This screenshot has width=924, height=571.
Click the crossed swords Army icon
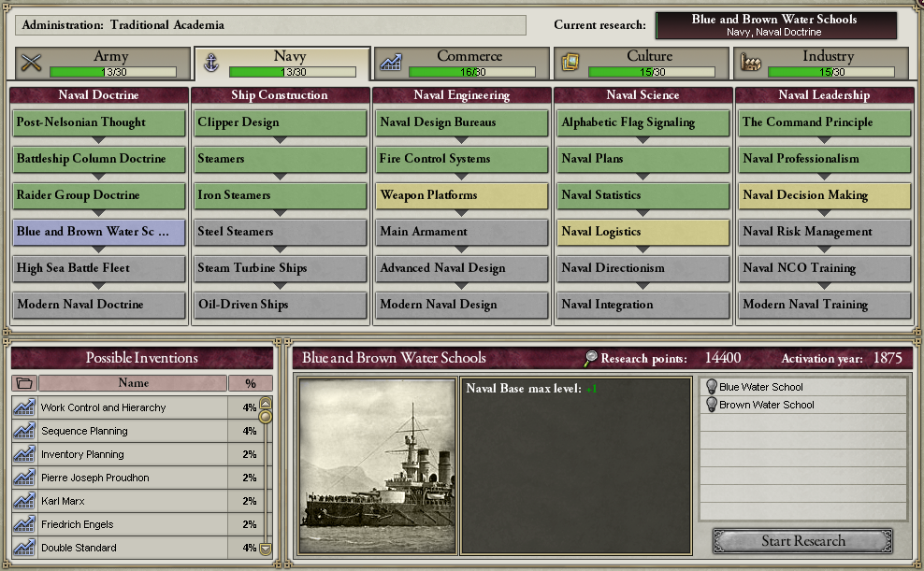[x=31, y=63]
